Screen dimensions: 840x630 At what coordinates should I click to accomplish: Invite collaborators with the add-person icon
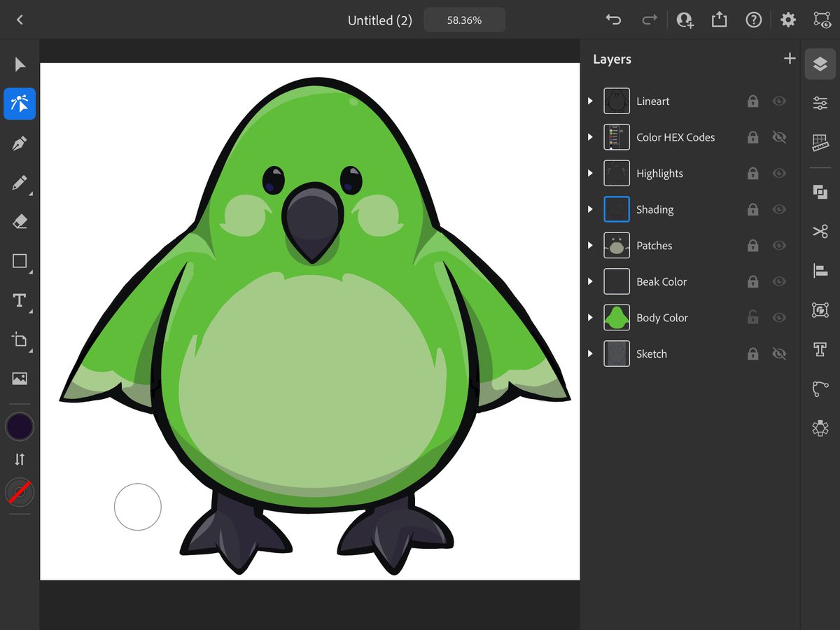[x=685, y=20]
